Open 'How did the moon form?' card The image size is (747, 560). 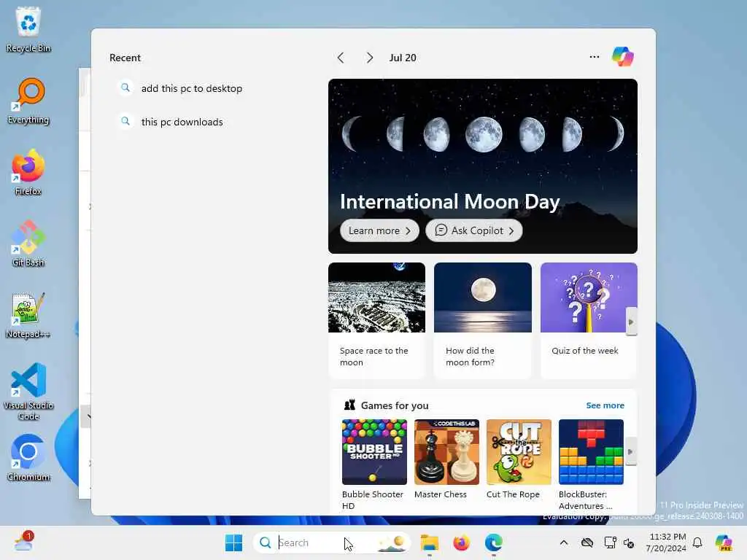(483, 320)
